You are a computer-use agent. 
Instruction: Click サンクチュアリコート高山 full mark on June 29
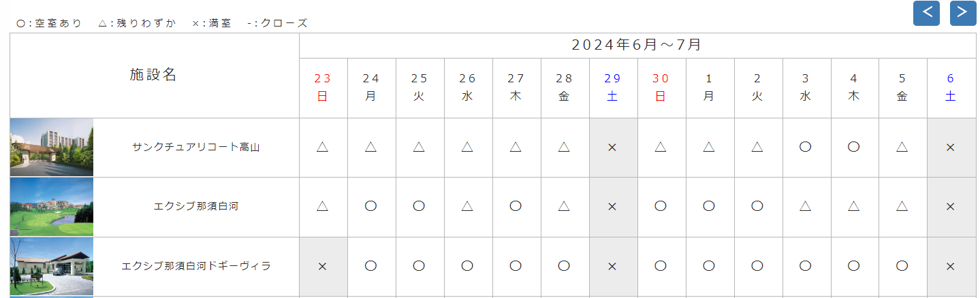(612, 147)
